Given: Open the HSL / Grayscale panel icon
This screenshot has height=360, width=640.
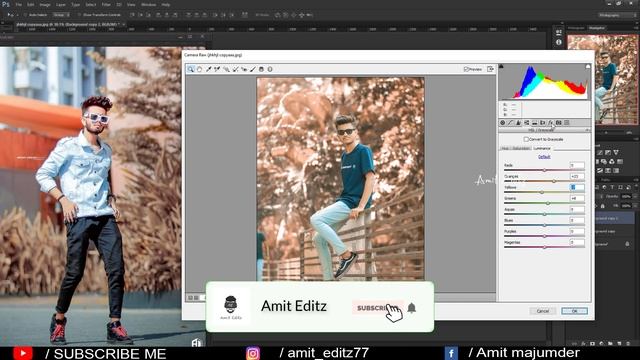Looking at the screenshot, I should click(527, 122).
